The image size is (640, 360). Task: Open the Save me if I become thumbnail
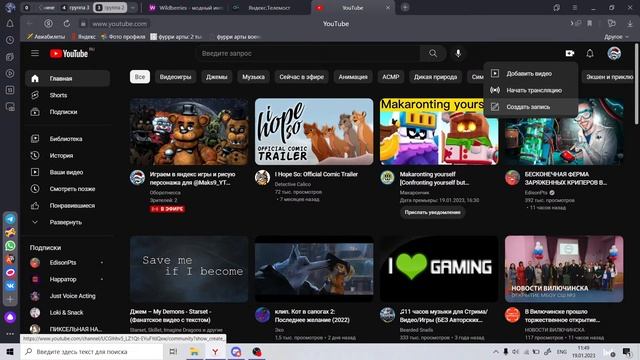[189, 269]
